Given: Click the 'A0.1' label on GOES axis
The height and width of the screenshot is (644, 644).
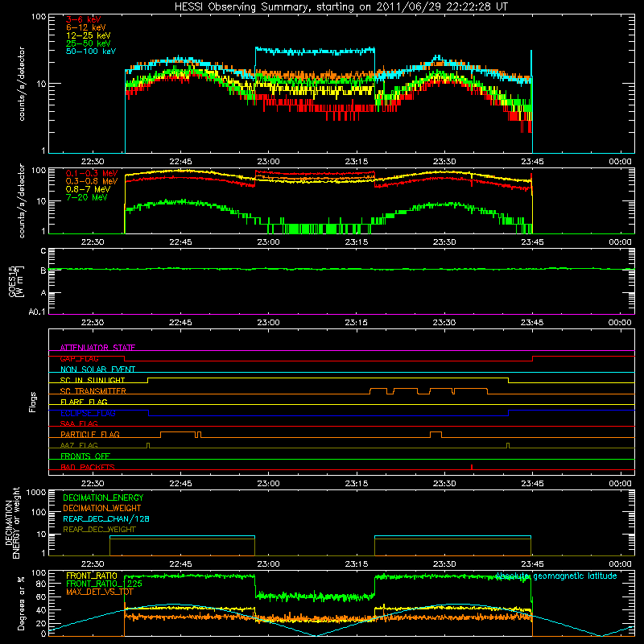Looking at the screenshot, I should 37,312.
